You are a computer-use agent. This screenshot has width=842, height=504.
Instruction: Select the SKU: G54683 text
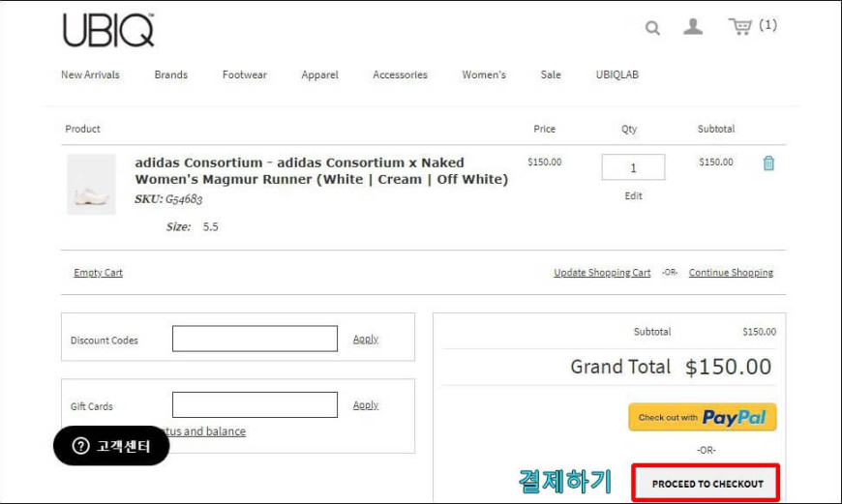(x=168, y=199)
